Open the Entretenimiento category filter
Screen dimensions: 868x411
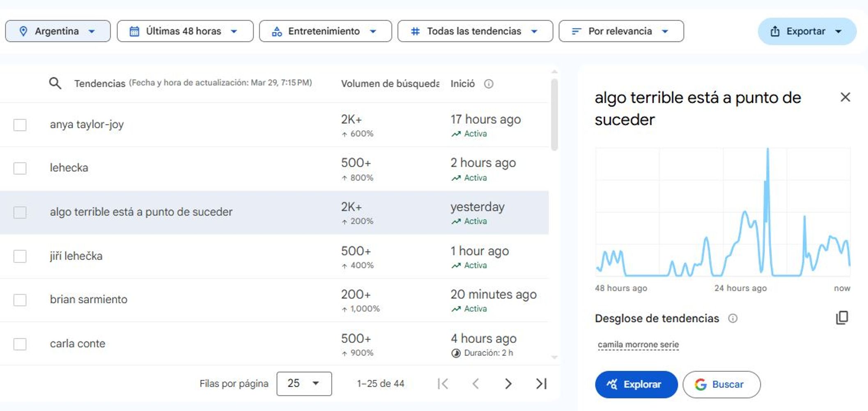(x=325, y=31)
